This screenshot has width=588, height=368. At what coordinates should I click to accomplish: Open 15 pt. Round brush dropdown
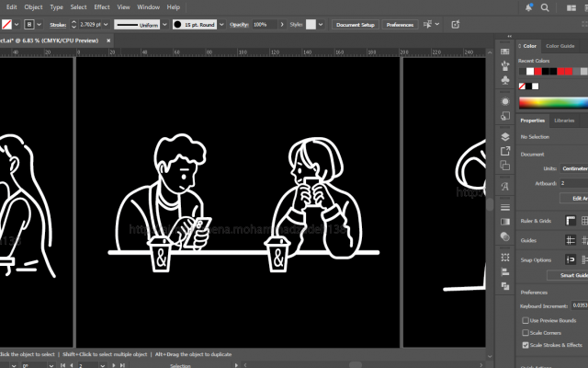pos(221,25)
